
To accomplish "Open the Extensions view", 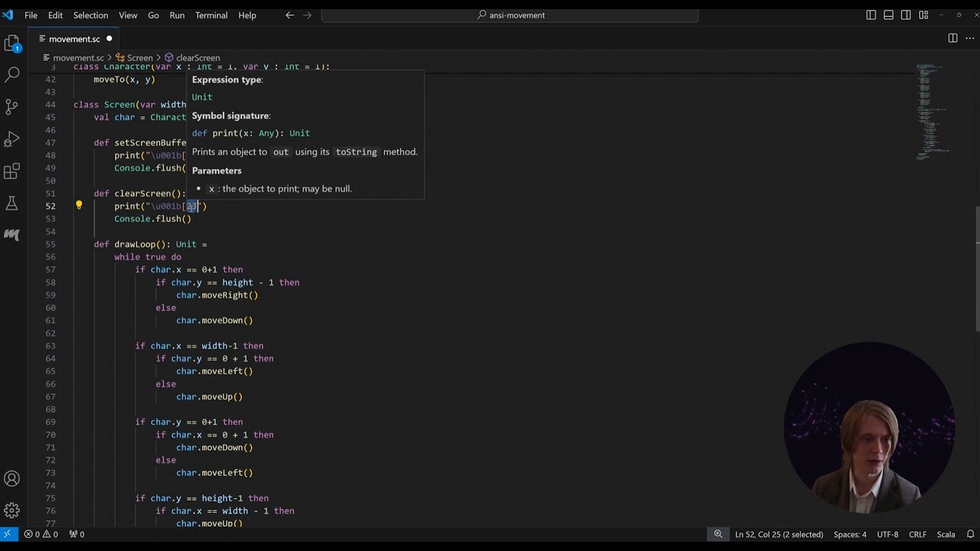I will point(12,171).
